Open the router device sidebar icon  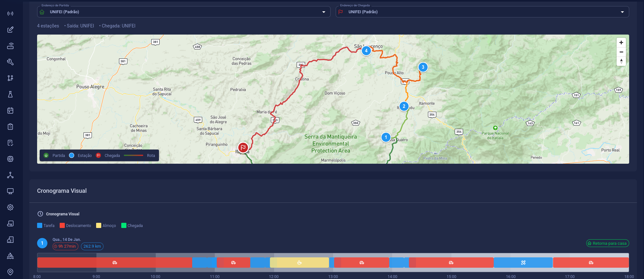[10, 46]
